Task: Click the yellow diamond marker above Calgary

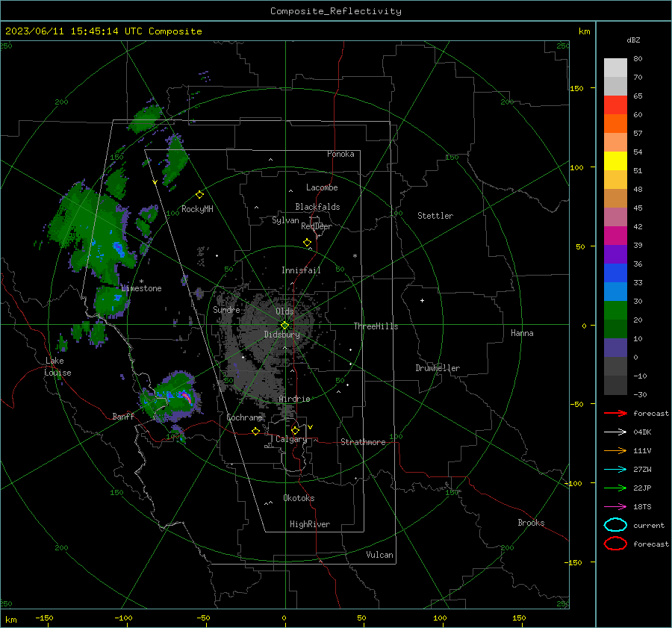Action: 295,430
